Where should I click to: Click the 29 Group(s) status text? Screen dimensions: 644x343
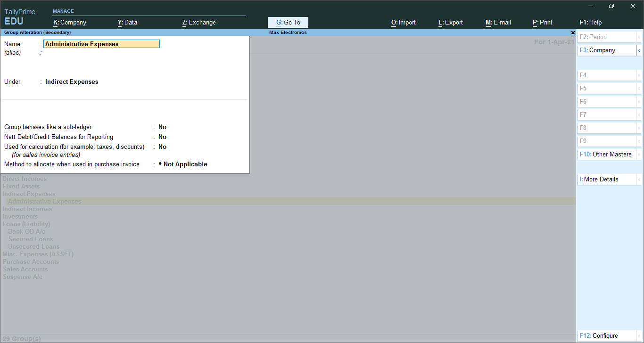point(22,339)
